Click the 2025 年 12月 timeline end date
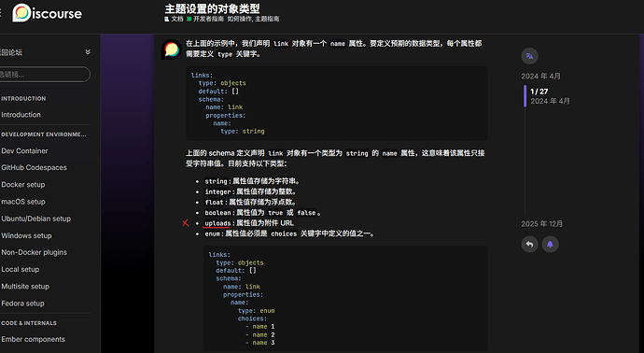Viewport: 644px width, 353px height. 542,224
